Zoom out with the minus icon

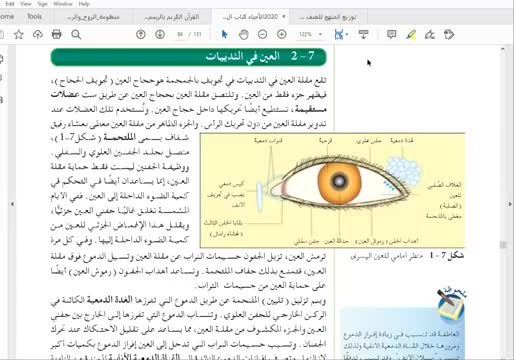click(263, 34)
